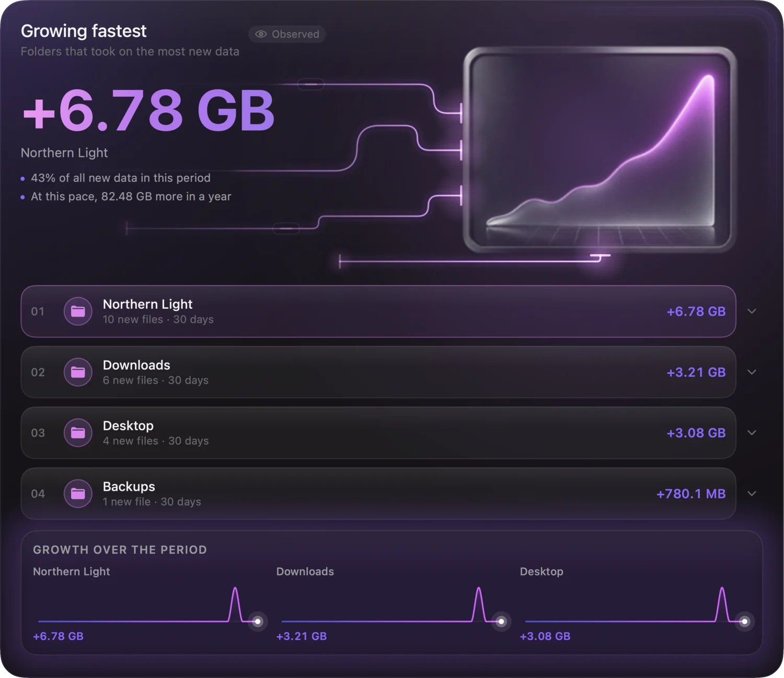Click 'GROWTH OVER THE PERIOD' section label
Screen dimensions: 784x678
[x=120, y=550]
